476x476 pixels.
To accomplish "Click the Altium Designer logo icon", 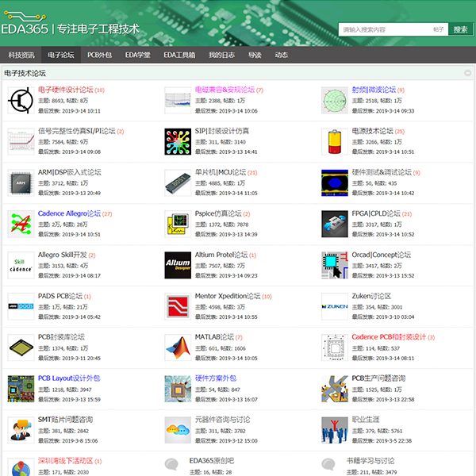I will tap(178, 265).
